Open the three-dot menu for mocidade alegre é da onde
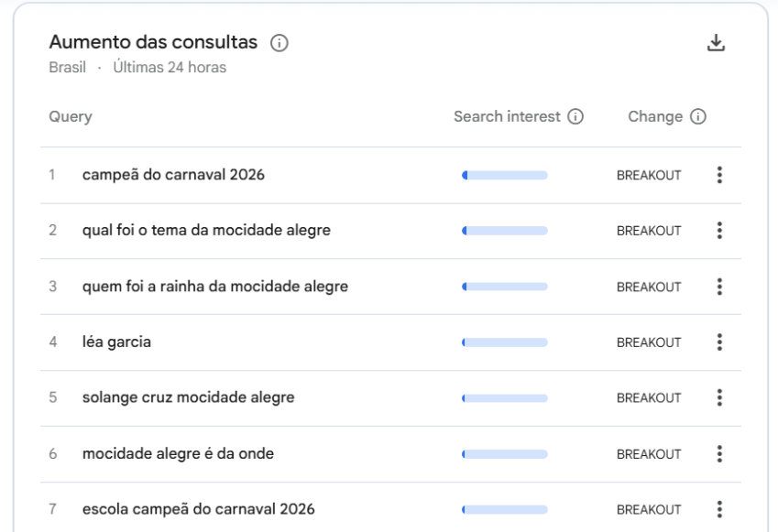Image resolution: width=778 pixels, height=532 pixels. click(x=718, y=453)
